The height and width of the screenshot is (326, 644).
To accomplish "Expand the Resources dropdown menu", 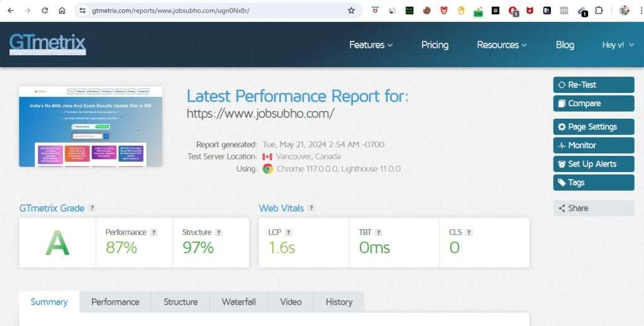I will tap(501, 45).
